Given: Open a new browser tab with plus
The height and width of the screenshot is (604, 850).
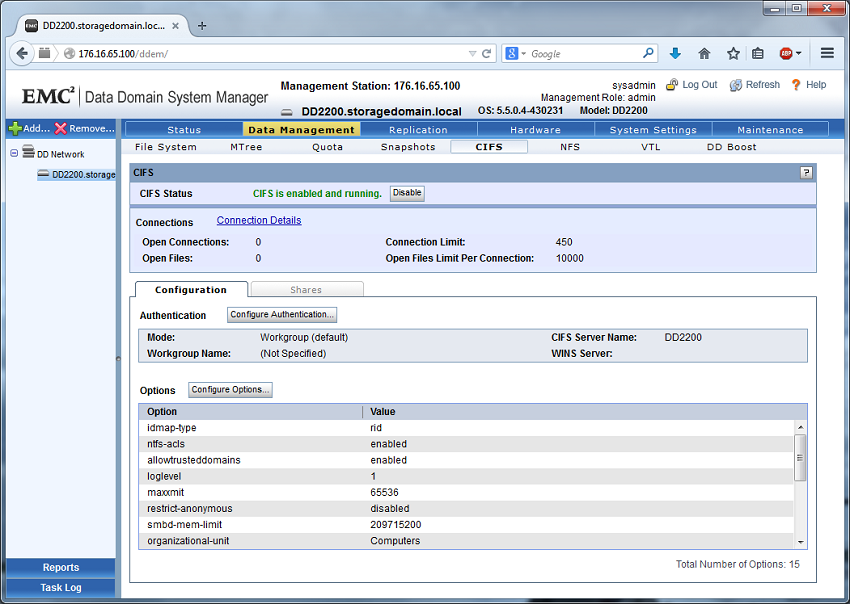Looking at the screenshot, I should pos(202,25).
